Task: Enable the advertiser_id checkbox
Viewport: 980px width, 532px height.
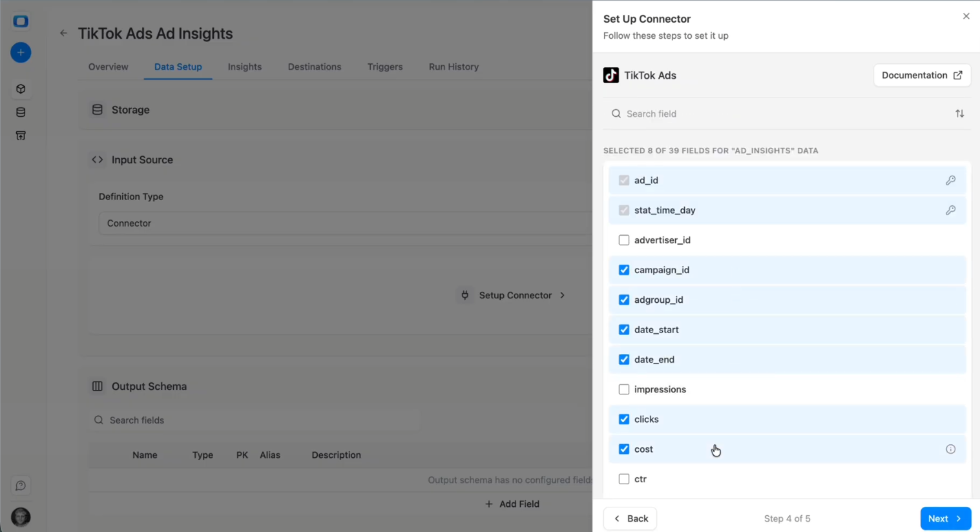Action: click(623, 240)
